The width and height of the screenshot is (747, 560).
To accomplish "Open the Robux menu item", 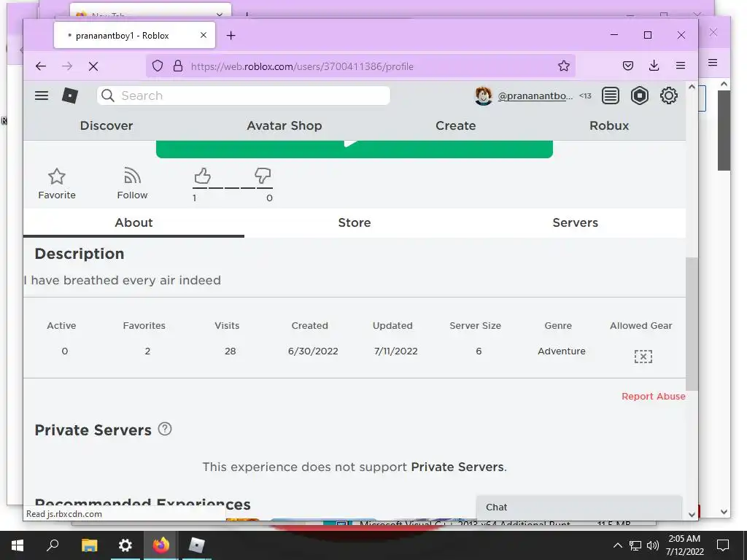I will pyautogui.click(x=609, y=125).
